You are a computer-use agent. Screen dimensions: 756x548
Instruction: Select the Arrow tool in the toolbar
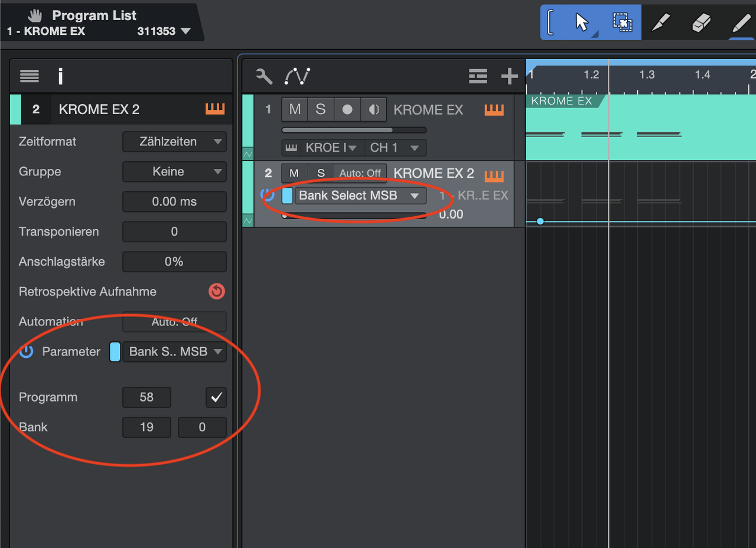point(582,23)
